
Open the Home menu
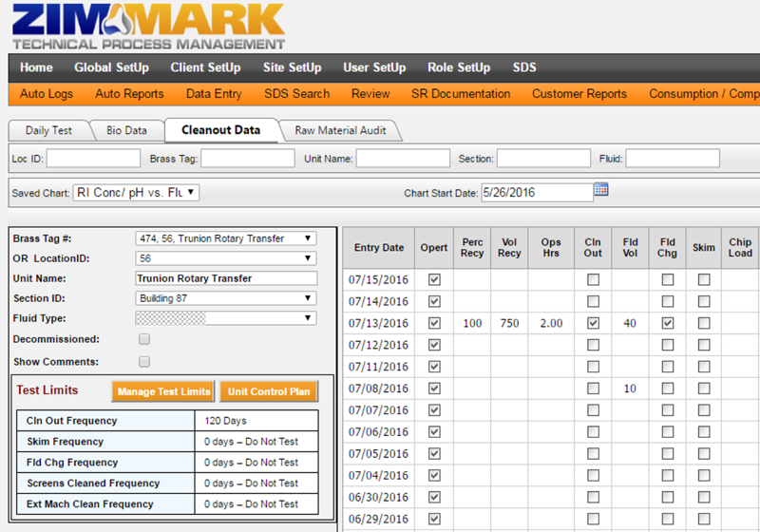[x=36, y=67]
